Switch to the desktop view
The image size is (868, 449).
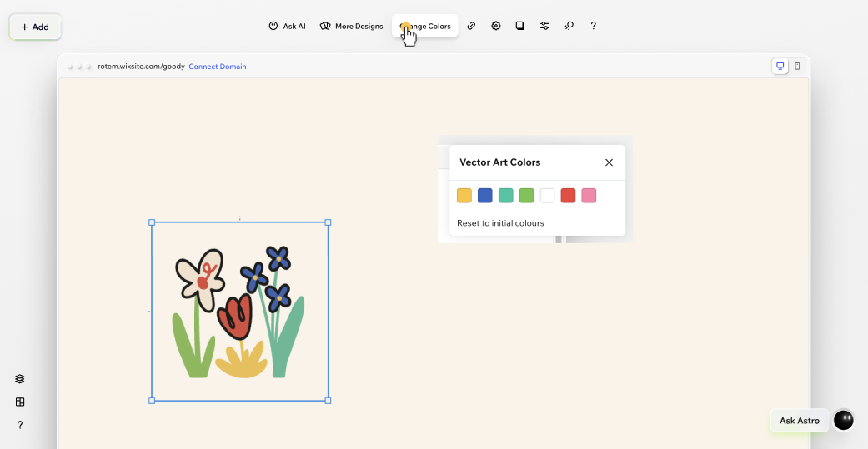780,66
